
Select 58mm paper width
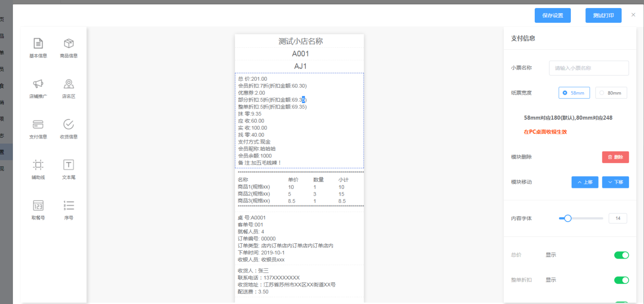pyautogui.click(x=574, y=93)
